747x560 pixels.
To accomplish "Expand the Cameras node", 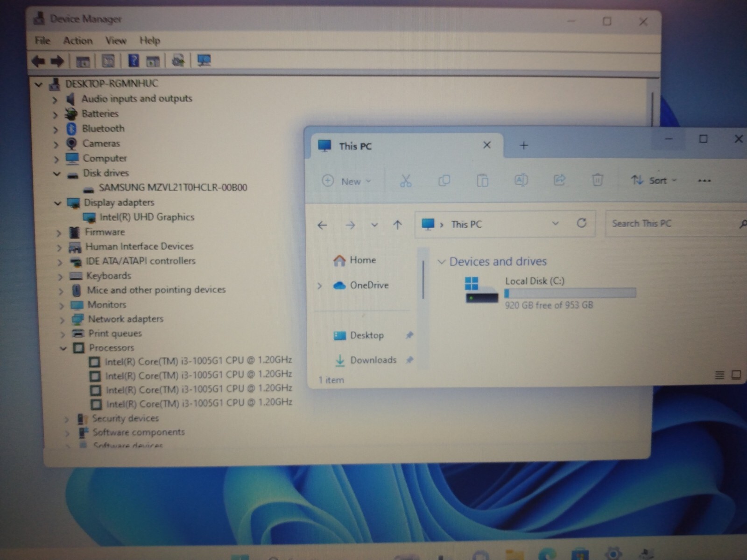I will (x=56, y=145).
